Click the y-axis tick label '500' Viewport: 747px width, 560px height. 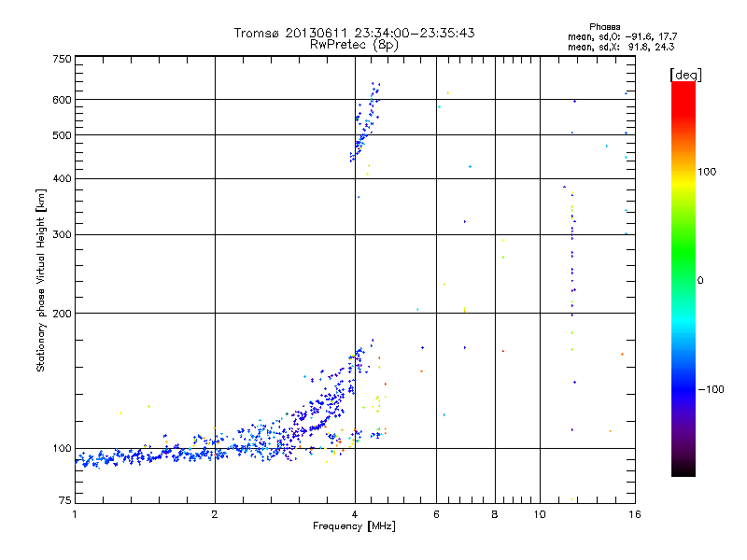pyautogui.click(x=62, y=135)
